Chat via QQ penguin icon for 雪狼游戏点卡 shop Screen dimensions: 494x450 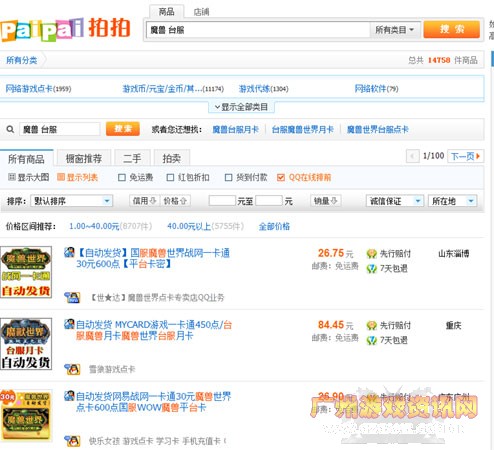tap(72, 369)
